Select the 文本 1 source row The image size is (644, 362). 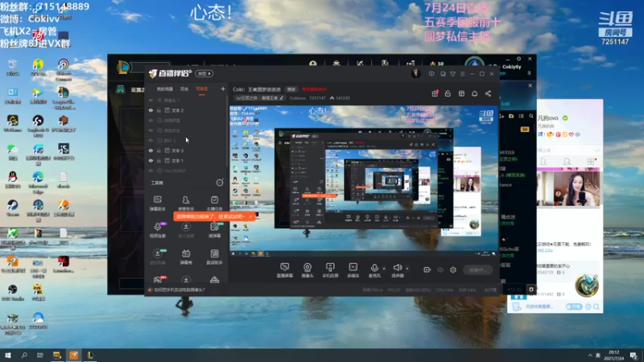187,160
